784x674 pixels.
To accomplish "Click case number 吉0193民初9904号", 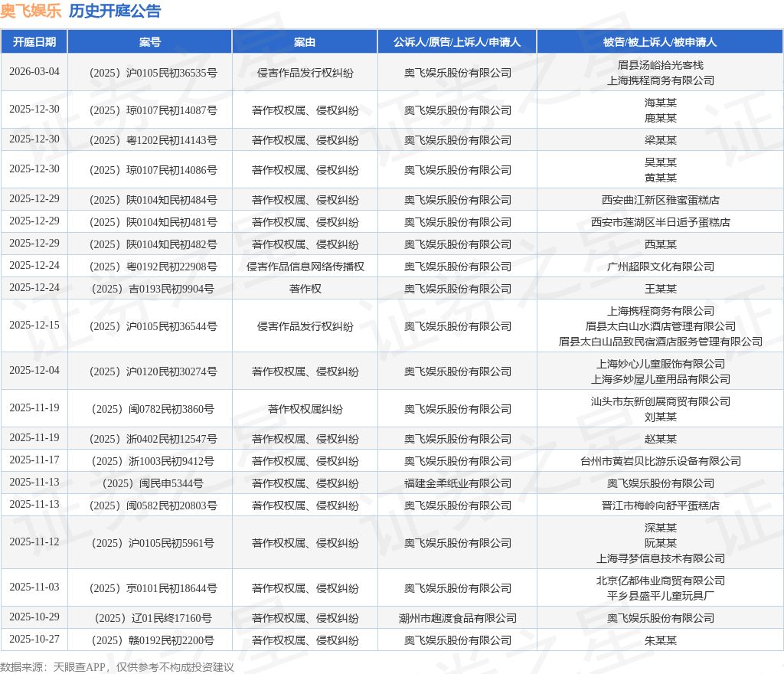I will [153, 289].
